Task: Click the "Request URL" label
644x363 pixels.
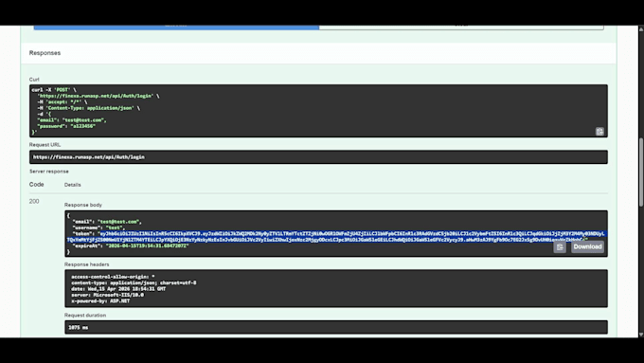Action: pyautogui.click(x=45, y=145)
